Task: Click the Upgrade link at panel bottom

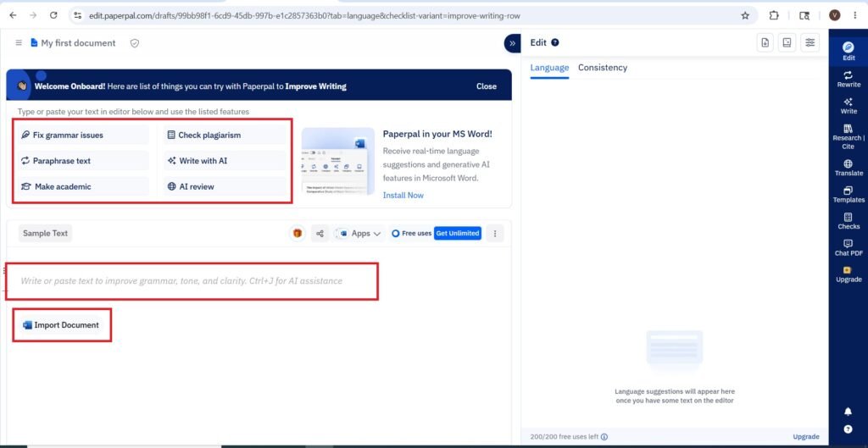Action: [806, 436]
